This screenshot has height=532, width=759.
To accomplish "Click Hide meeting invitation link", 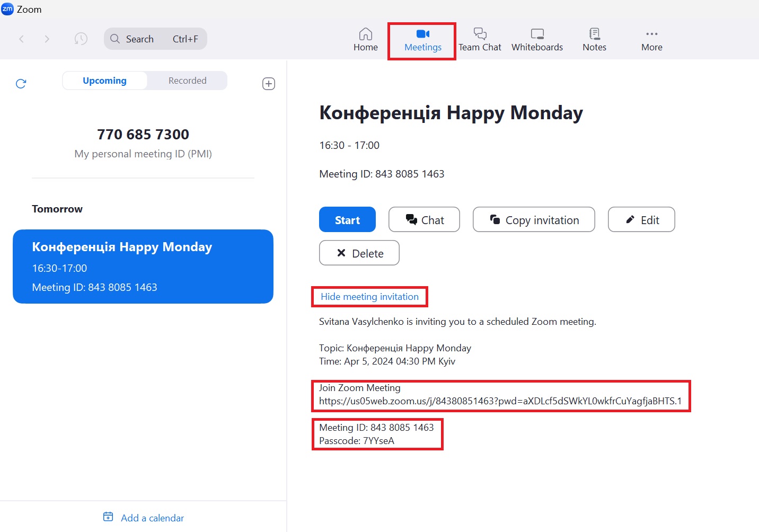I will [x=369, y=297].
